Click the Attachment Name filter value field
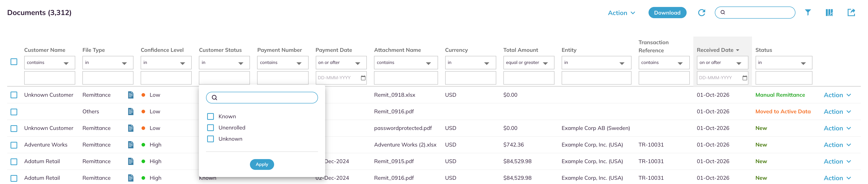Screen dimensions: 868x184 pyautogui.click(x=406, y=78)
